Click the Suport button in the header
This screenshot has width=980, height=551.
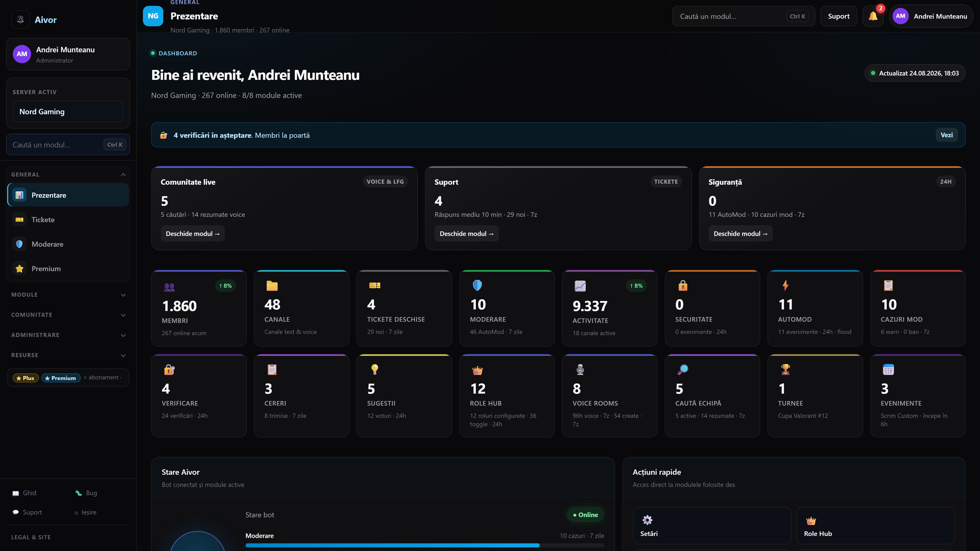click(x=838, y=16)
